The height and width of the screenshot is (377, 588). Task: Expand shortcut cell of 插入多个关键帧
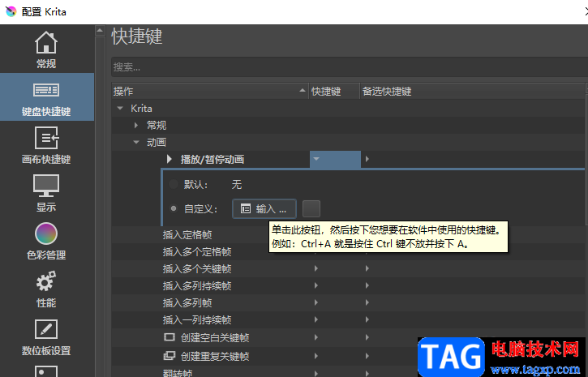point(316,268)
